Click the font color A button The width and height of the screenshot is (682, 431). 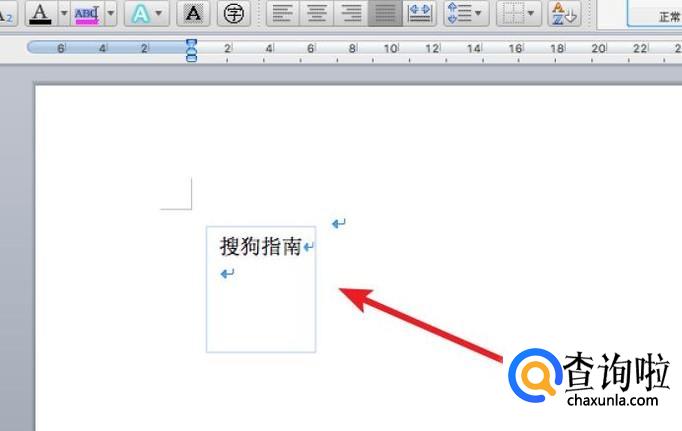(41, 13)
